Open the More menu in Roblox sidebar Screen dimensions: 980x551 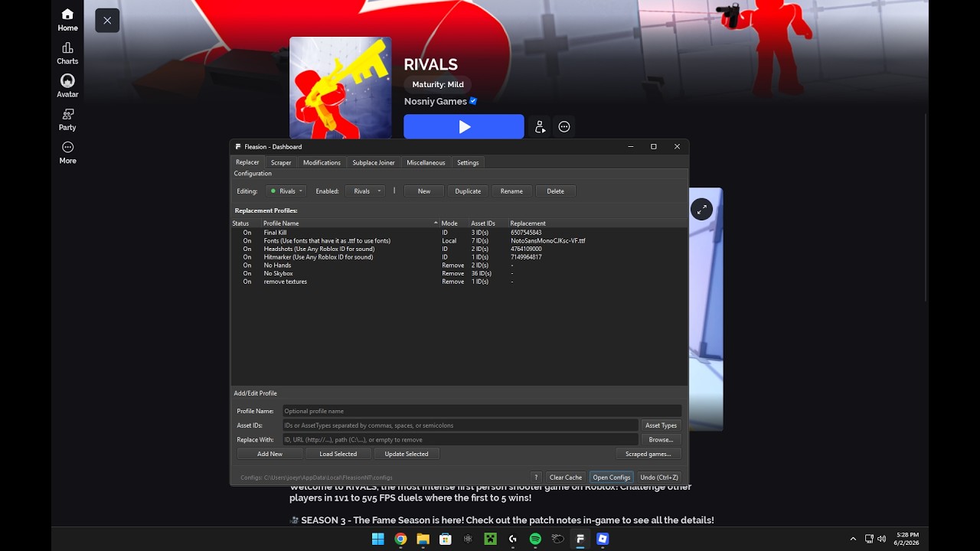(67, 152)
